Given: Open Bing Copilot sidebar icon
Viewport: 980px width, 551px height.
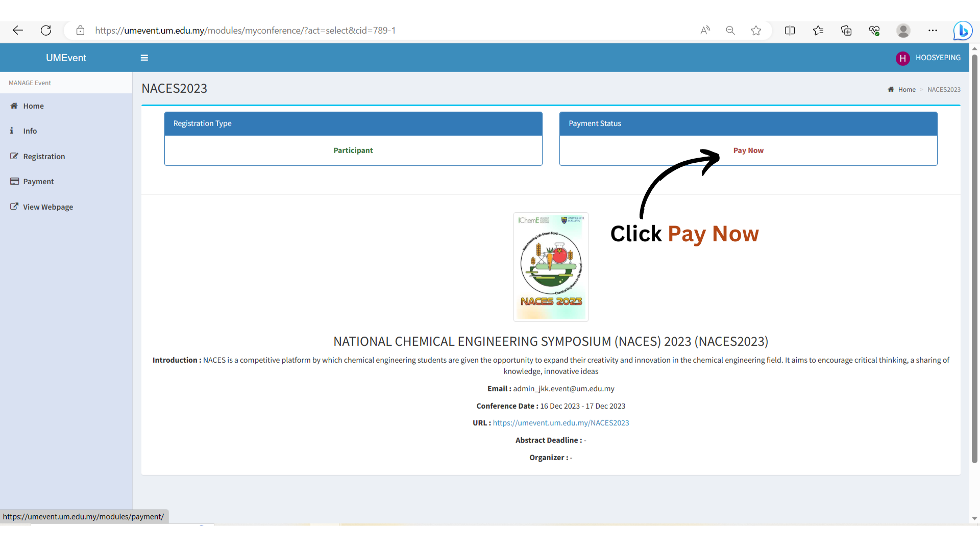Looking at the screenshot, I should [x=963, y=31].
